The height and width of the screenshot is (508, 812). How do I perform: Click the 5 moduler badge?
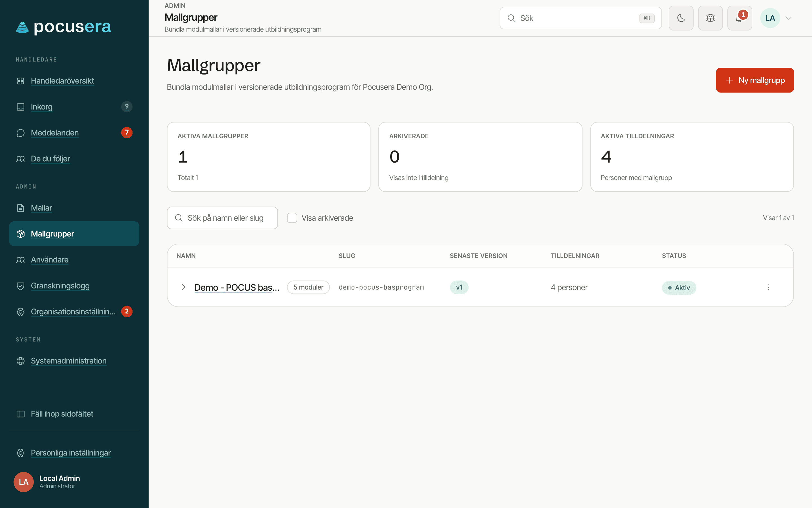308,287
